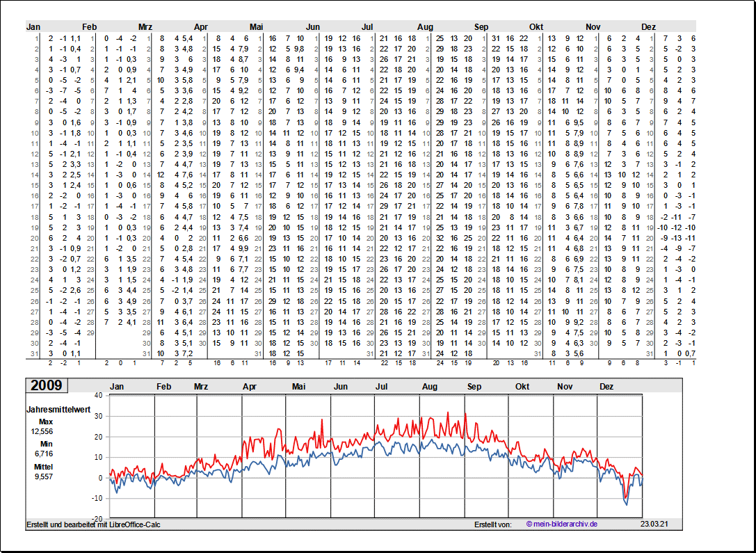The width and height of the screenshot is (756, 553).
Task: Select the Dez header in the data table
Action: (648, 26)
